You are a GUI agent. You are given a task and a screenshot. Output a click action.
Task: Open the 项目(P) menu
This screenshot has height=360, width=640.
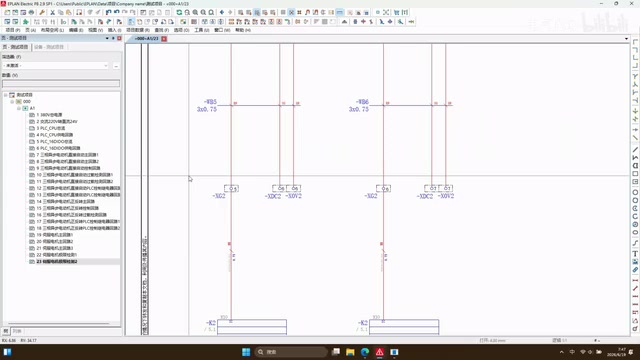click(x=12, y=30)
